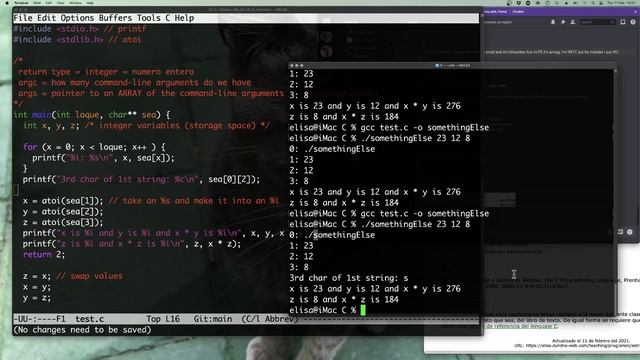Click the Emacs window title bar
This screenshot has width=640, height=360.
(247, 9)
